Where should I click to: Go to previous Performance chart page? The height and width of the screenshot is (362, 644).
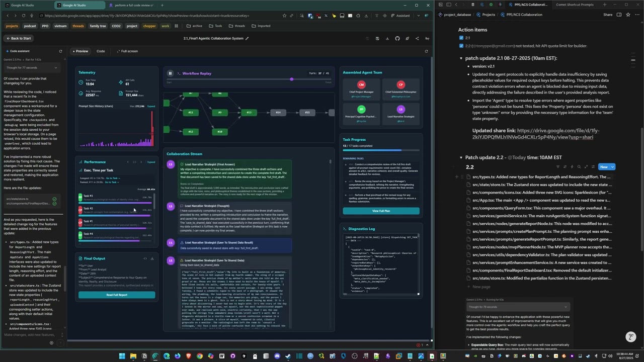[128, 162]
